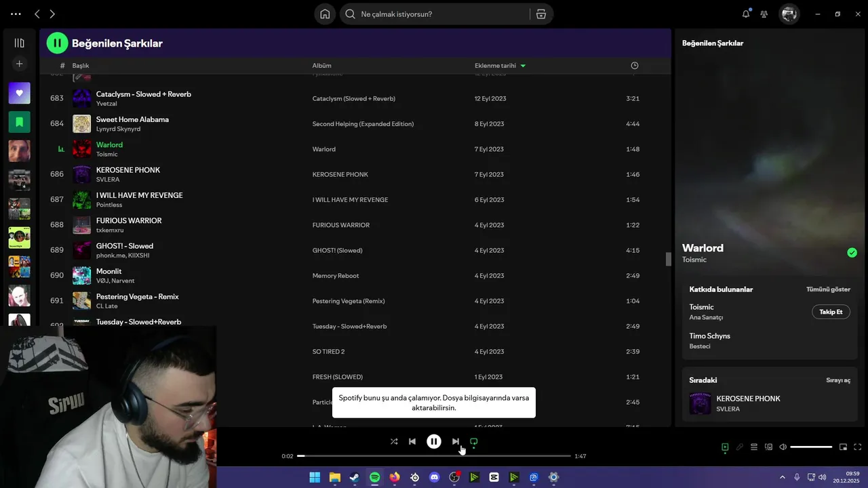Toggle Now Playing view panel
Image resolution: width=868 pixels, height=488 pixels.
click(725, 447)
